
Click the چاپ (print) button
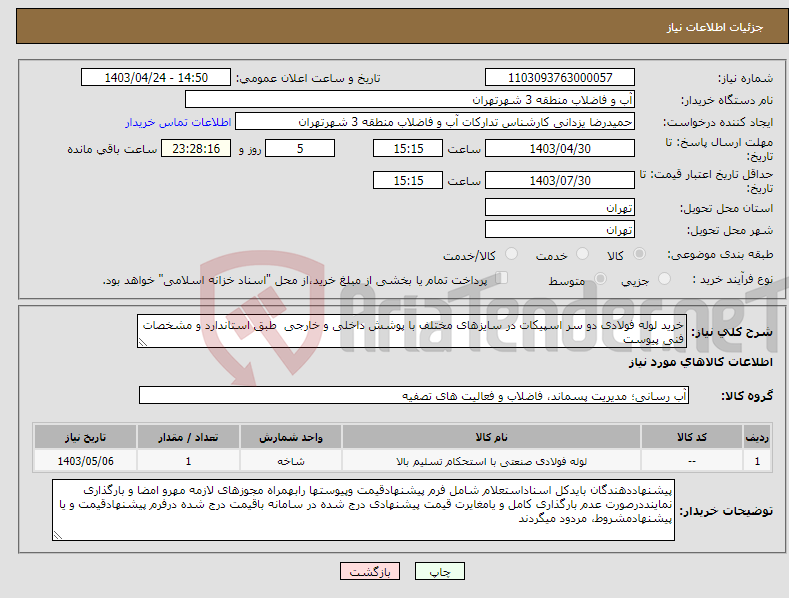click(x=439, y=571)
